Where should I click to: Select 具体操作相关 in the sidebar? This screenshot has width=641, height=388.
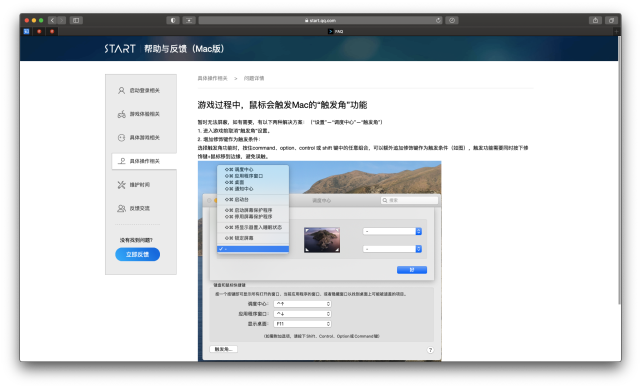144,161
